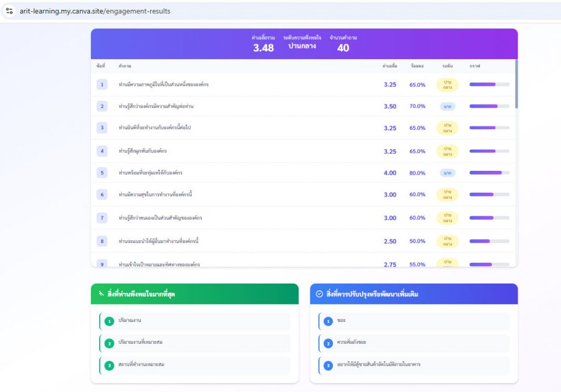Click the progress bar for question 8
Screen dimensions: 561x392
pos(489,241)
